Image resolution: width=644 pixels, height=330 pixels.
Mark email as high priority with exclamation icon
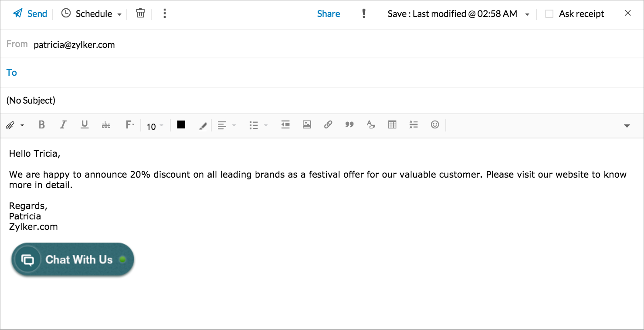click(364, 13)
